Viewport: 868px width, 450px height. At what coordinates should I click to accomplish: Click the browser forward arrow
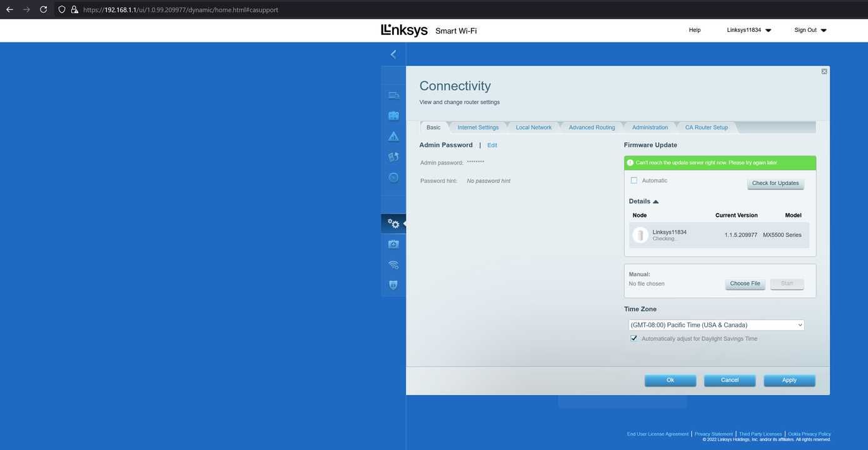(x=26, y=9)
